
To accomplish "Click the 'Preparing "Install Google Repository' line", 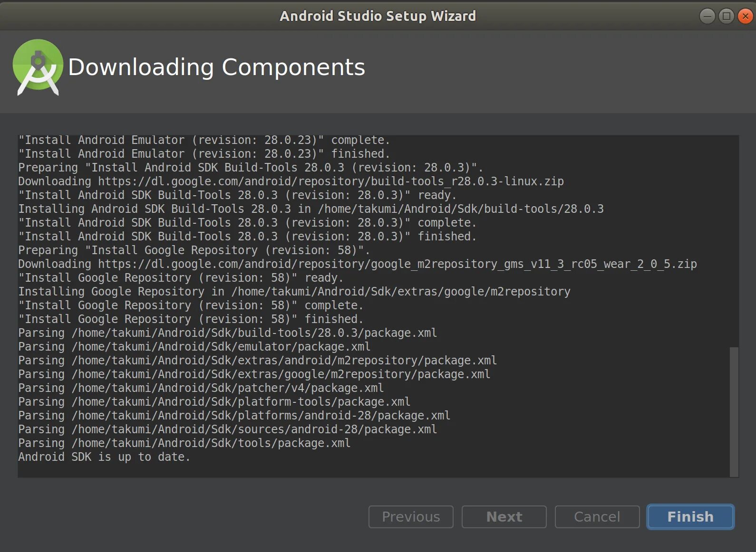I will (194, 250).
